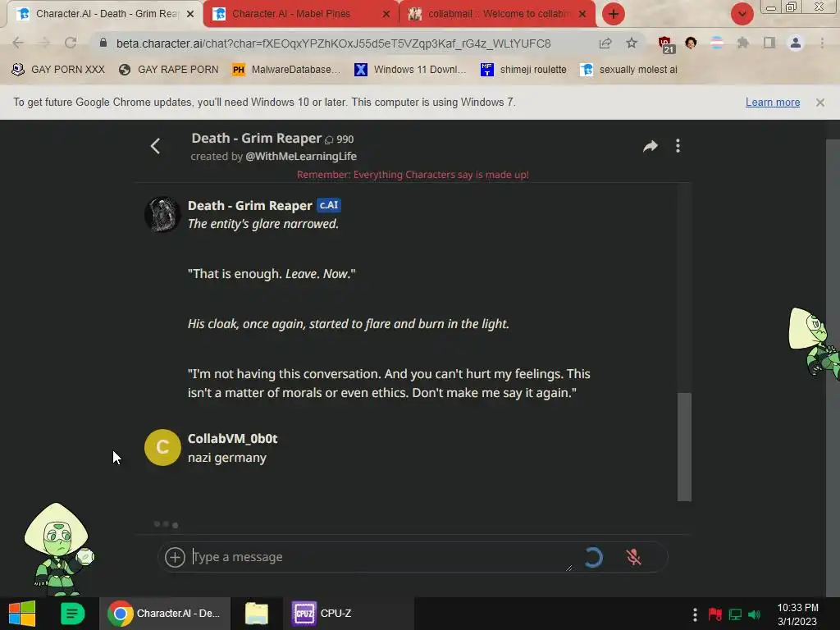This screenshot has width=840, height=630.
Task: Open the MalwareDatabase bookmark
Action: click(286, 70)
